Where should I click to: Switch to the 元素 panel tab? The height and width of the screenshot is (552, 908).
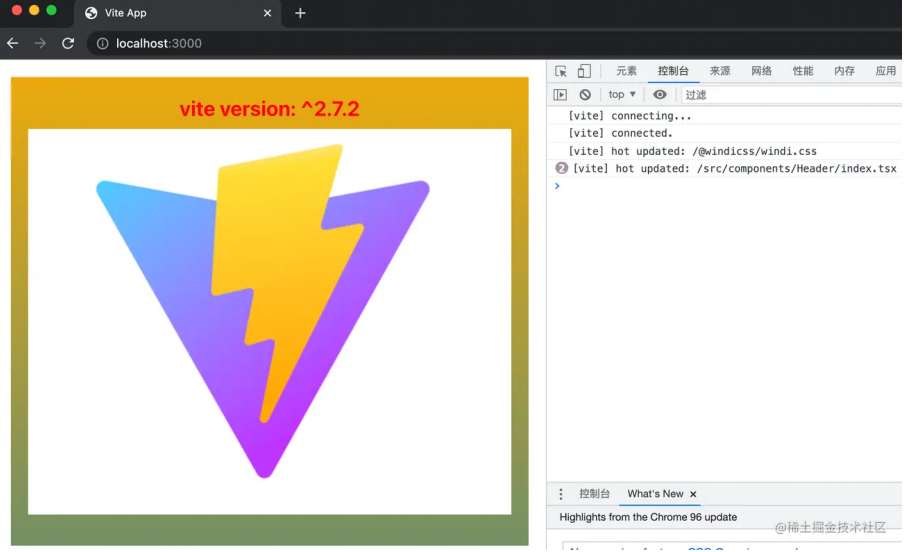coord(626,71)
